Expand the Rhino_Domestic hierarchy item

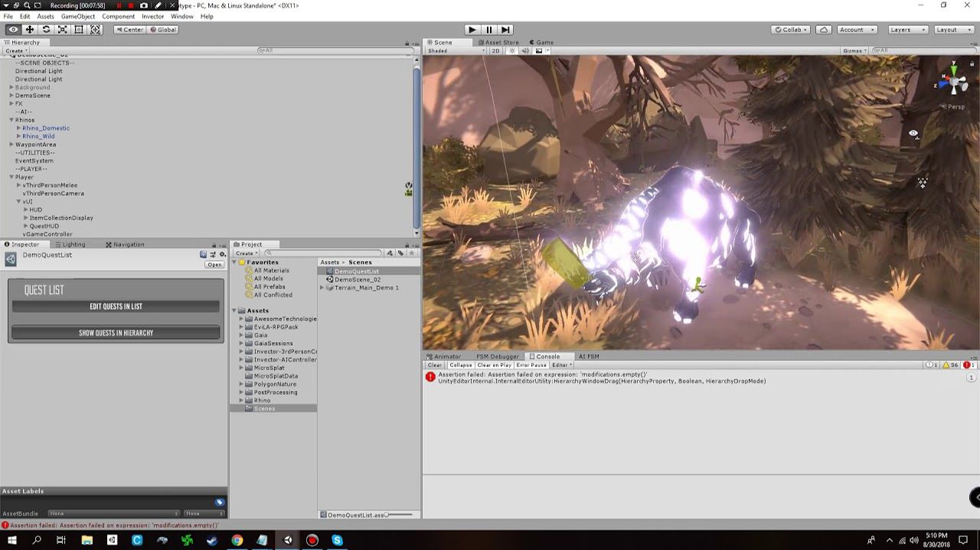pyautogui.click(x=18, y=129)
